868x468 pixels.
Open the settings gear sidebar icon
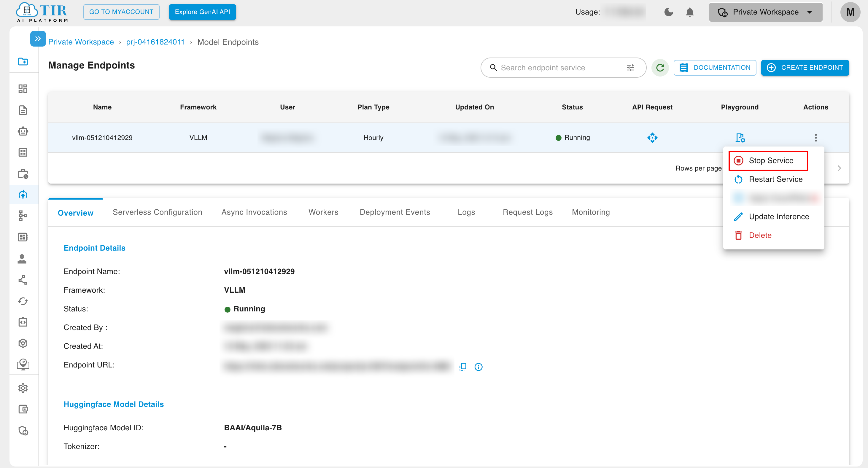(23, 388)
